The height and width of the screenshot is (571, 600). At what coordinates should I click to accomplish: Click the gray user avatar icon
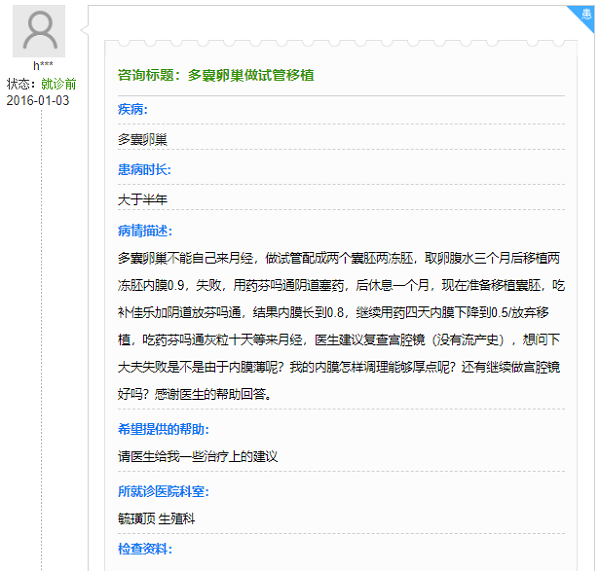point(41,30)
